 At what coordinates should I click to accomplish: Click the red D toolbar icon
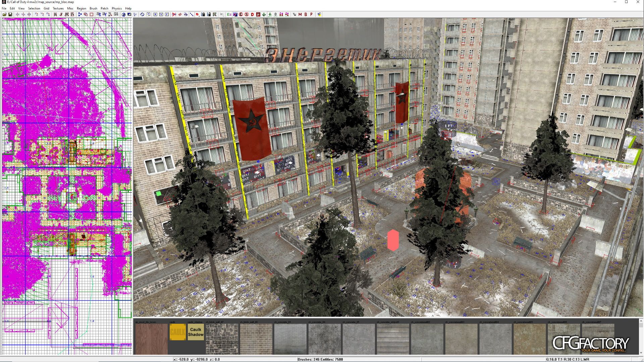[x=252, y=14]
